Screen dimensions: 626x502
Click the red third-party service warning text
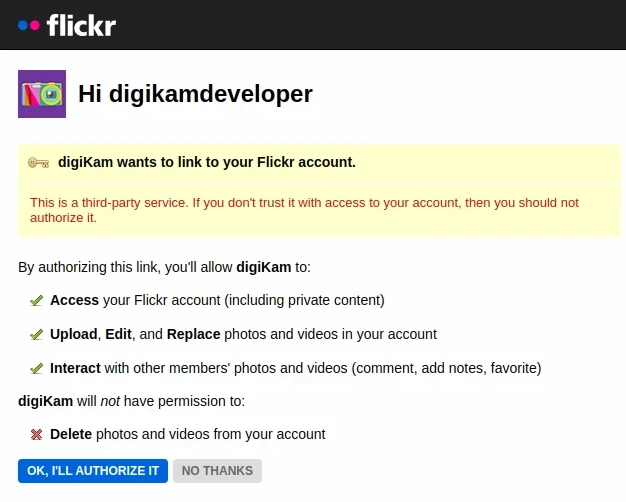pyautogui.click(x=304, y=210)
